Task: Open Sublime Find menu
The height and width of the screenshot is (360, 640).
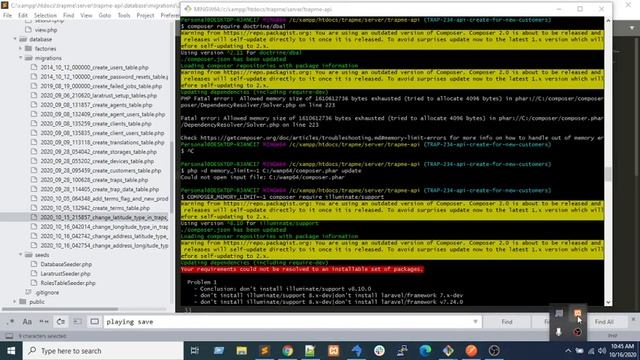Action: click(x=69, y=15)
